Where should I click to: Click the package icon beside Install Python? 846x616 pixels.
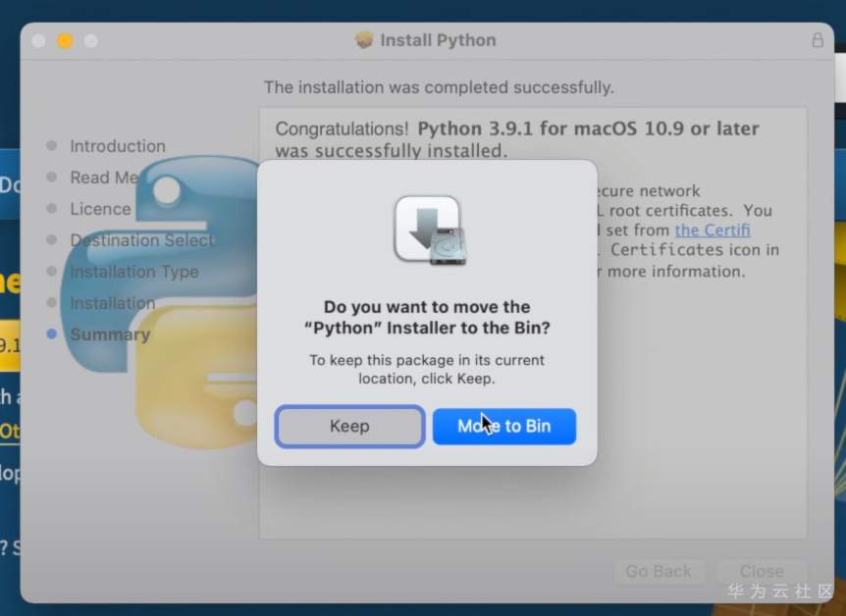364,39
